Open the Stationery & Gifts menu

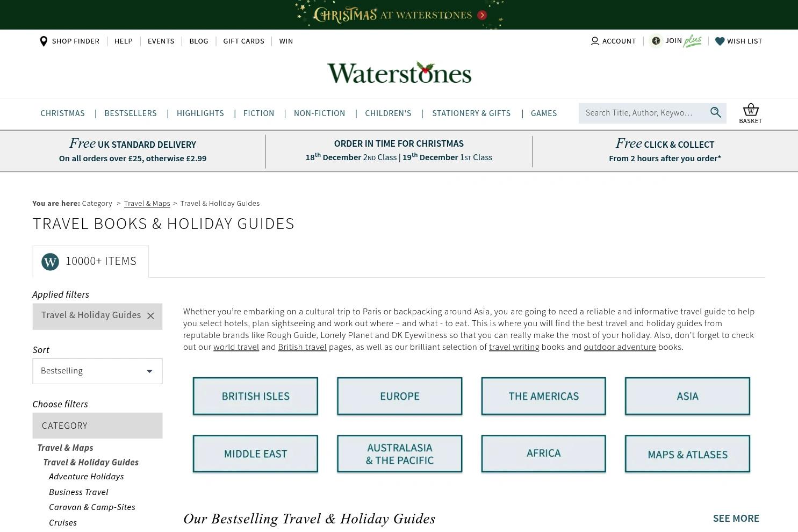471,113
